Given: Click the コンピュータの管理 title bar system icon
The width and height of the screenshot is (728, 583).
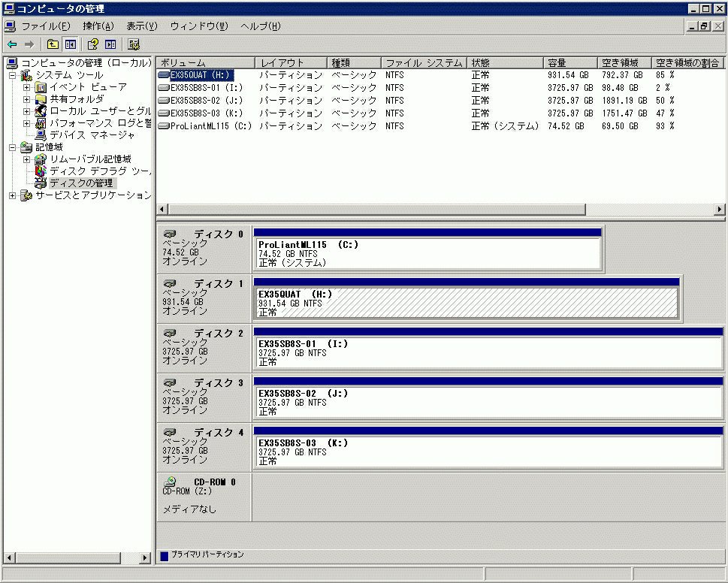Looking at the screenshot, I should point(9,8).
